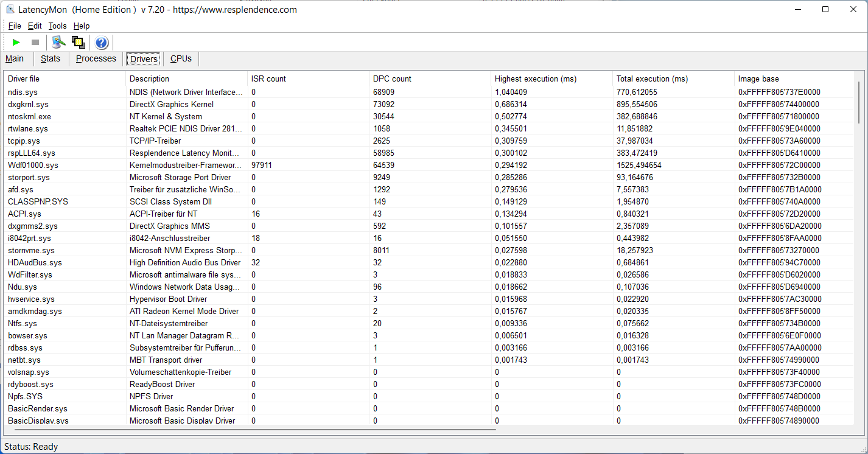Select the CLASSPNP.SYS driver row
The height and width of the screenshot is (454, 868).
tap(429, 201)
